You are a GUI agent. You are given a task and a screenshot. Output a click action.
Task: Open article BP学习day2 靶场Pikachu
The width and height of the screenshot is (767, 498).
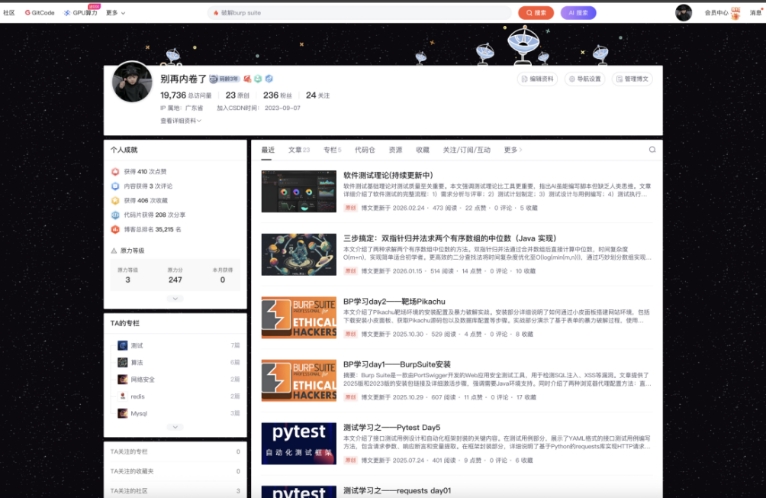[x=394, y=301]
